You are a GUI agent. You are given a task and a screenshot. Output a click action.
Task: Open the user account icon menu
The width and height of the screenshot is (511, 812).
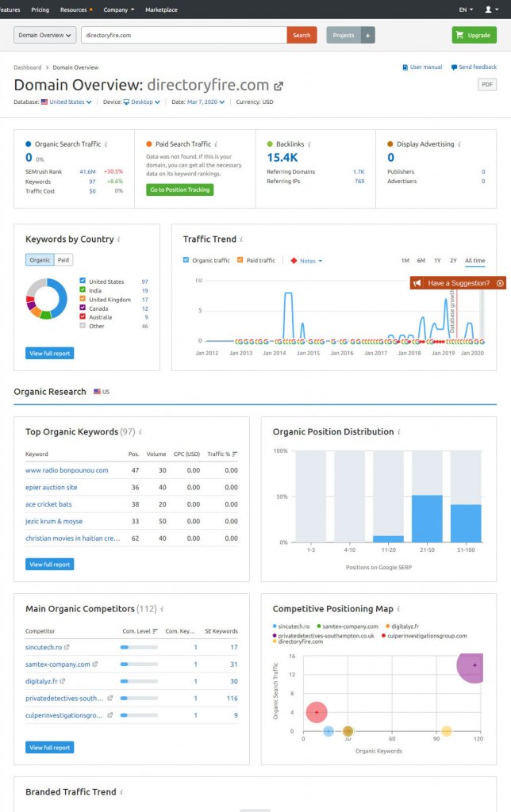(x=491, y=10)
